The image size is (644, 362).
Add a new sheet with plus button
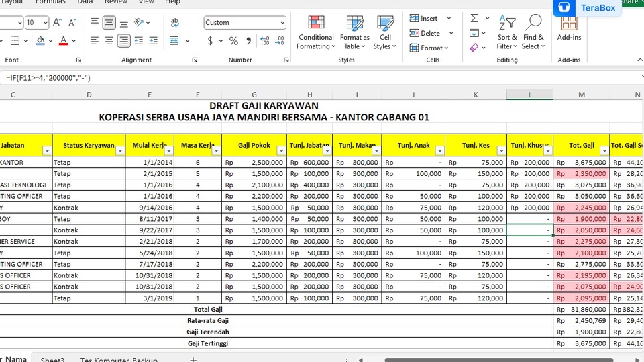193,359
